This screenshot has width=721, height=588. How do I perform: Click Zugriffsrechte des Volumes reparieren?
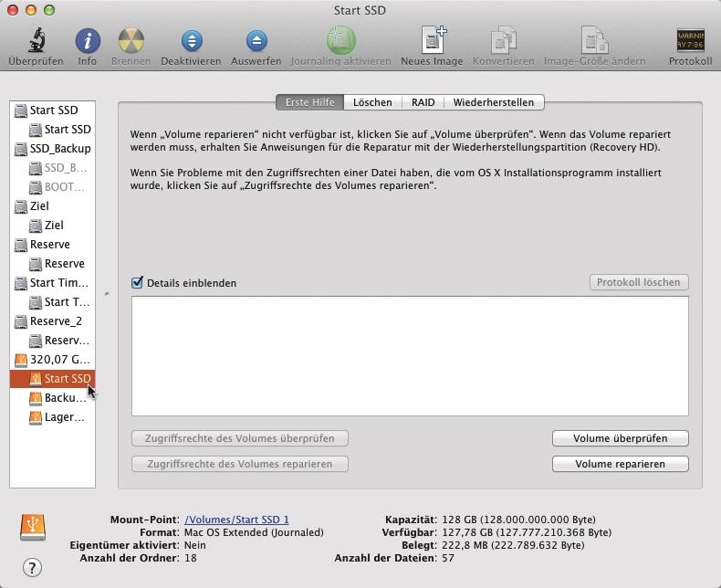(x=239, y=464)
